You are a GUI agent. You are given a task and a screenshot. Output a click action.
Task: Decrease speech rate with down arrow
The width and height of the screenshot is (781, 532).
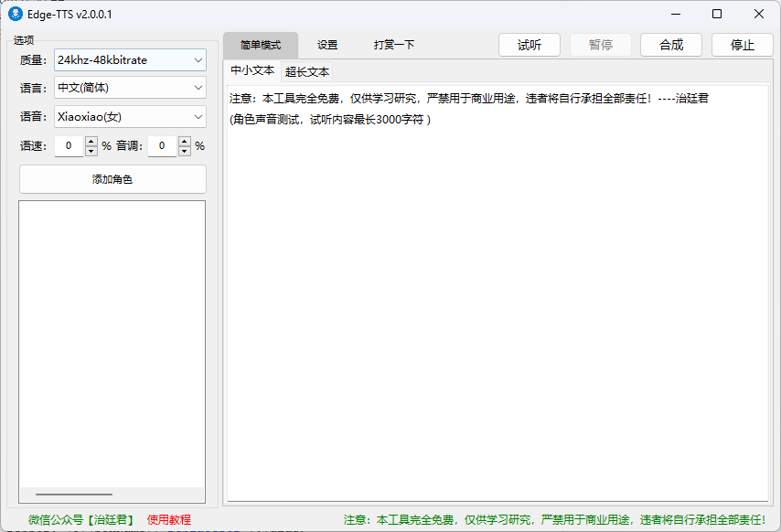coord(91,151)
